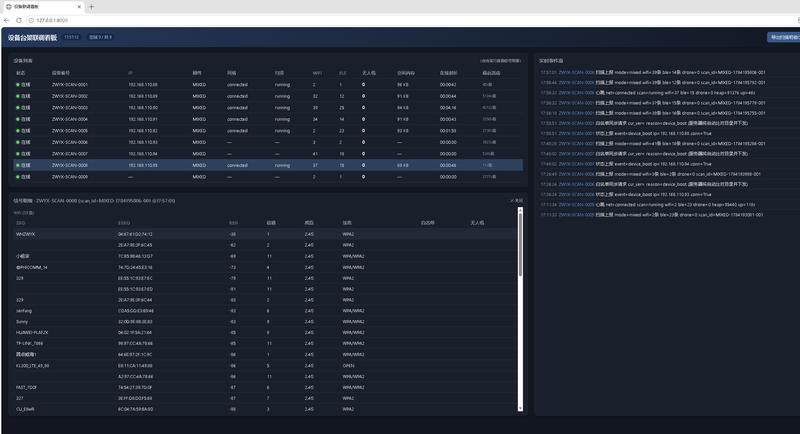The height and width of the screenshot is (434, 800).
Task: Click IP address 192.168.110.88
Action: click(x=143, y=85)
